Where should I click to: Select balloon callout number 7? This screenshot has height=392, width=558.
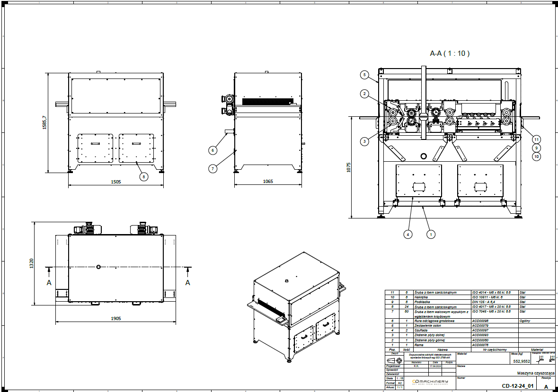click(x=213, y=168)
